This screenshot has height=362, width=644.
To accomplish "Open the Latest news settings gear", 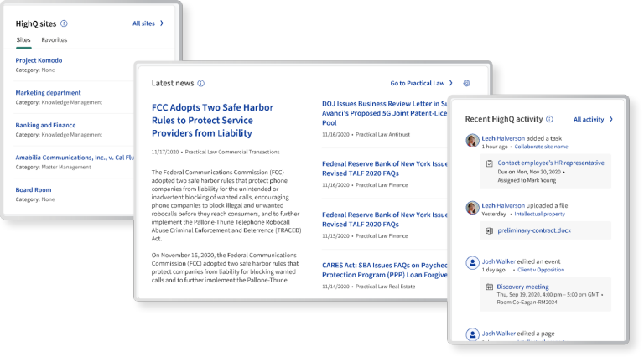I will 467,84.
